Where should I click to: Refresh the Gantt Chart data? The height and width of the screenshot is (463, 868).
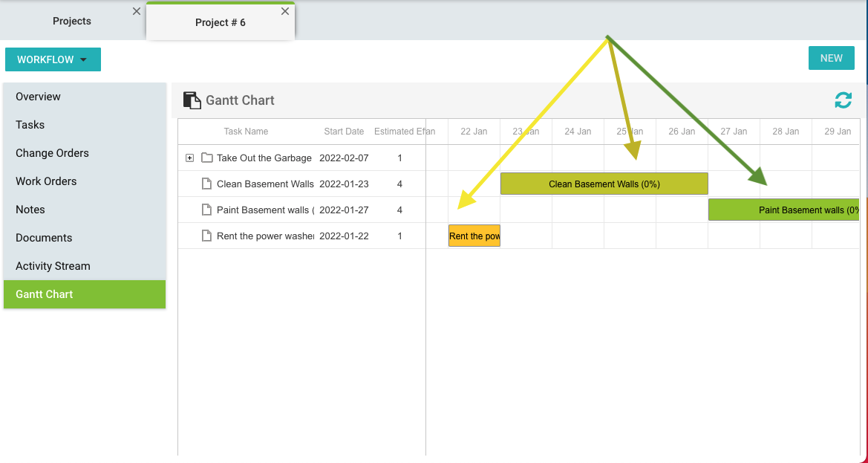tap(843, 99)
